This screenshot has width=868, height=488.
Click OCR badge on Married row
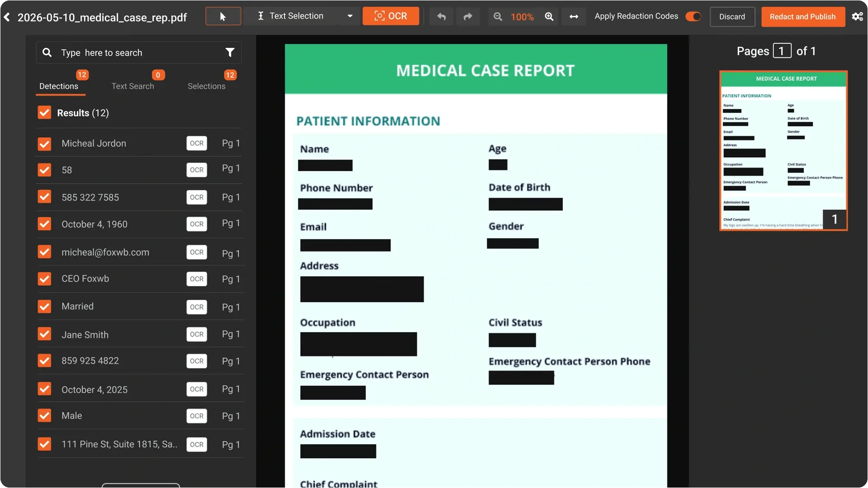[x=197, y=307]
